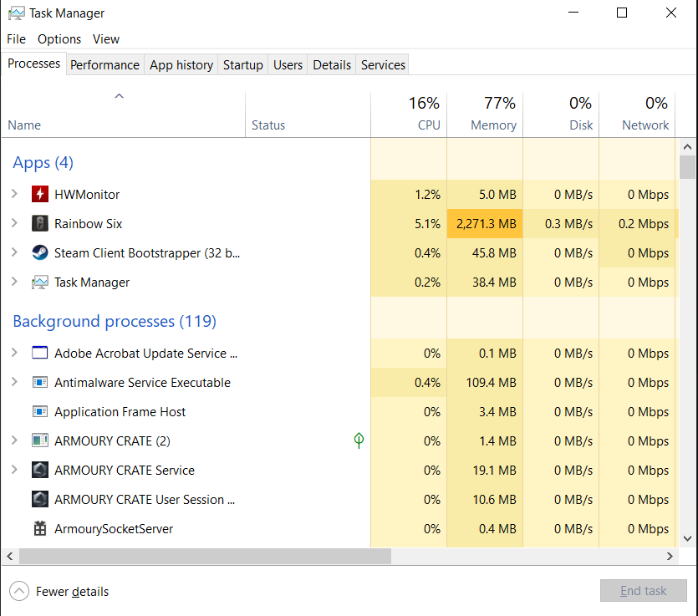This screenshot has height=616, width=698.
Task: Click the Adobe Acrobat Update Service icon
Action: (x=40, y=353)
